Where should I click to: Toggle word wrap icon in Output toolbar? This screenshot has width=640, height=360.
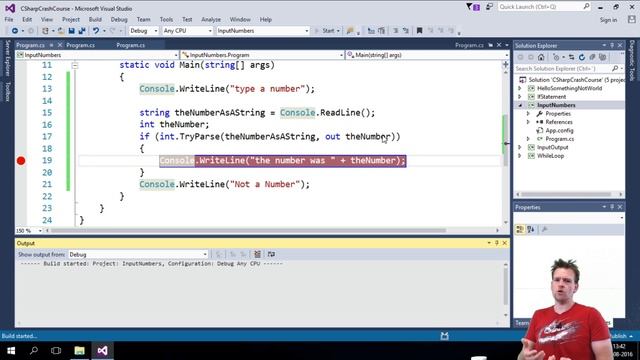point(271,254)
